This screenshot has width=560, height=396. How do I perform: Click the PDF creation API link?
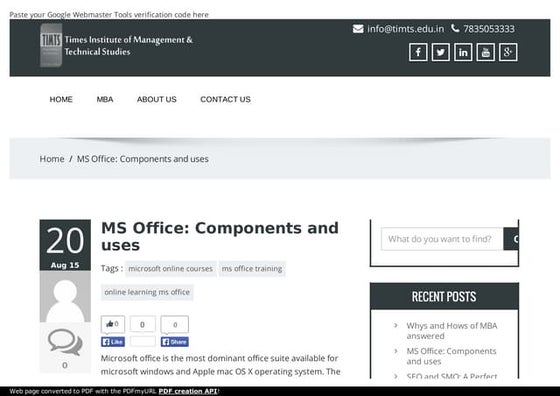(x=188, y=391)
